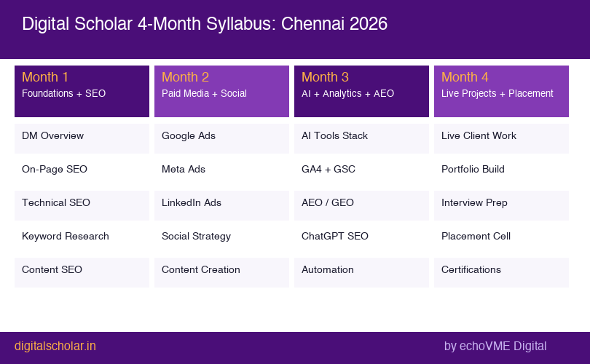
Task: Select the 'Month 2' heading
Action: point(185,77)
